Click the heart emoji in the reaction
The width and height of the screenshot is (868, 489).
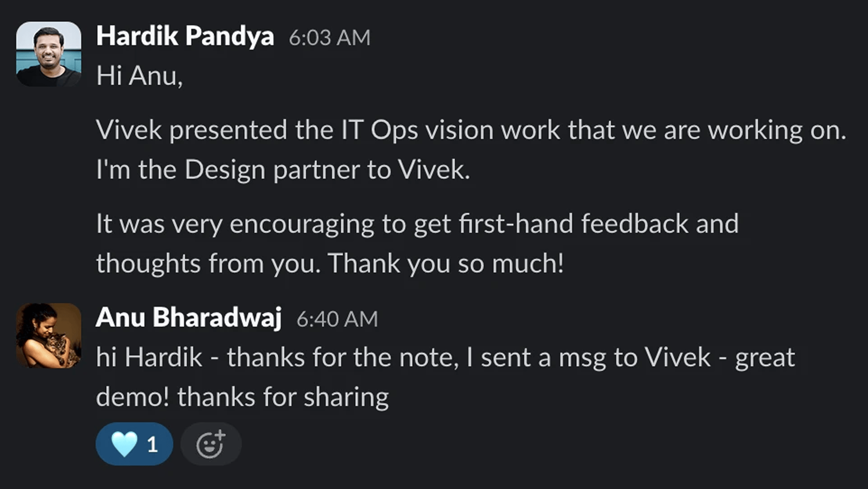(124, 444)
